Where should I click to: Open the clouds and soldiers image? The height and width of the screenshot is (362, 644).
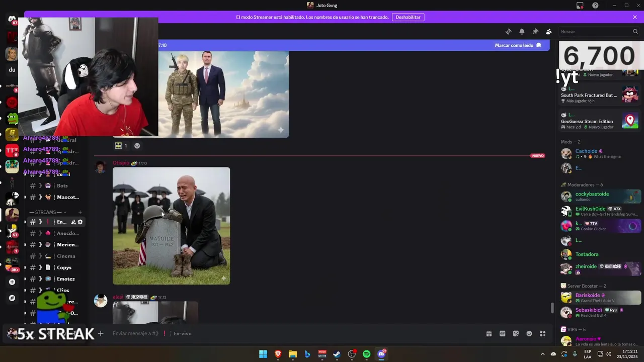pyautogui.click(x=223, y=94)
